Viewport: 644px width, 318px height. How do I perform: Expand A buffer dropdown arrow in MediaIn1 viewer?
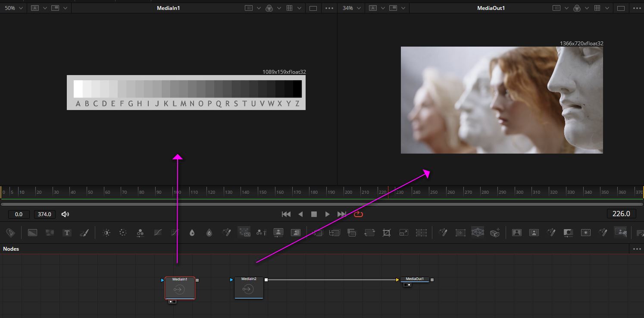coord(44,8)
